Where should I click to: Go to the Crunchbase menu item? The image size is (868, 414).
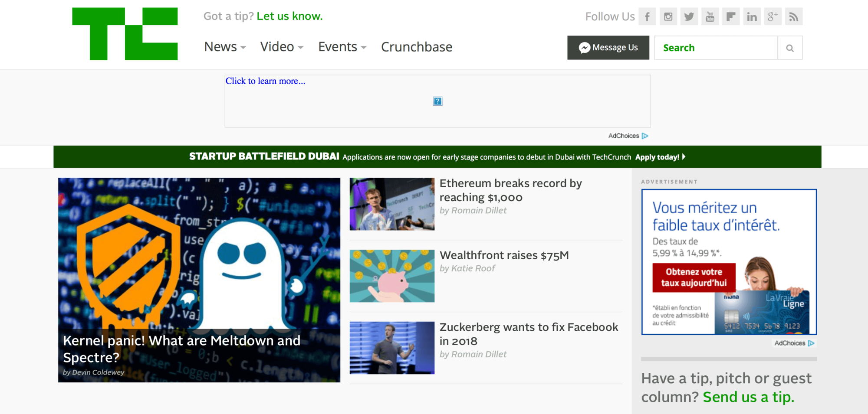coord(416,47)
